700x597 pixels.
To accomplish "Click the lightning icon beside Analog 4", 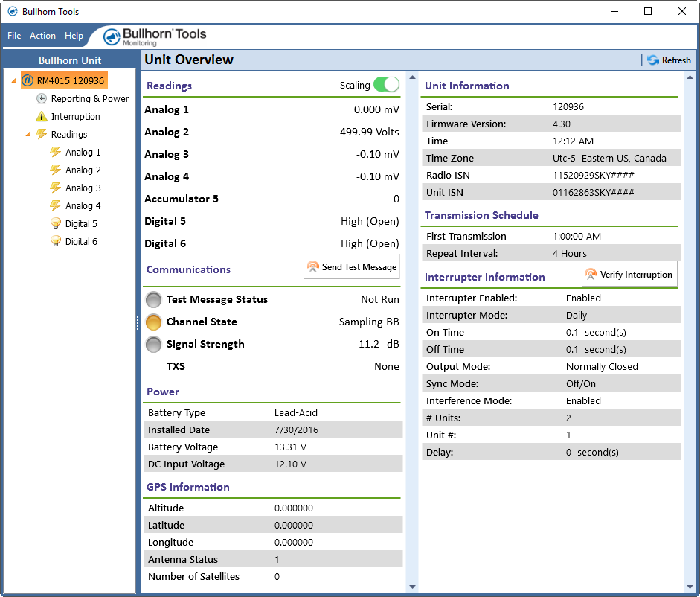I will (55, 205).
